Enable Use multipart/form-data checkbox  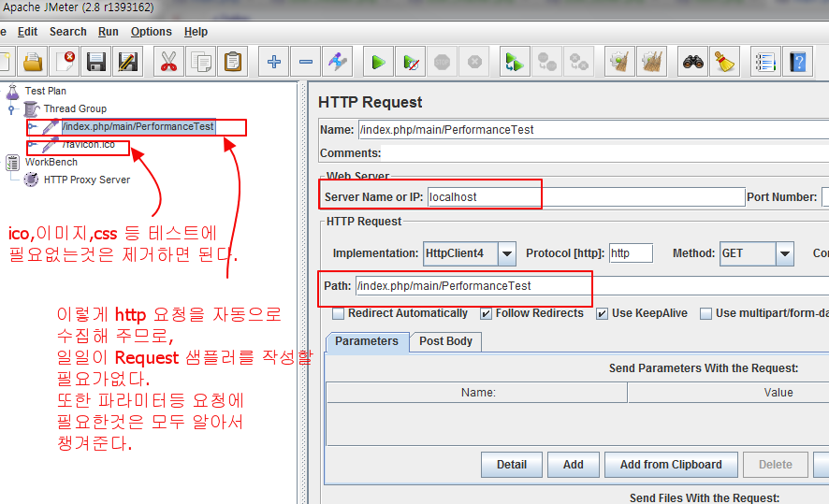705,313
